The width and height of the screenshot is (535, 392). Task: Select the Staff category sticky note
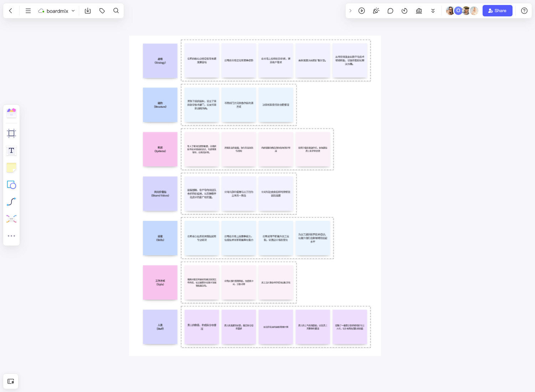160,327
